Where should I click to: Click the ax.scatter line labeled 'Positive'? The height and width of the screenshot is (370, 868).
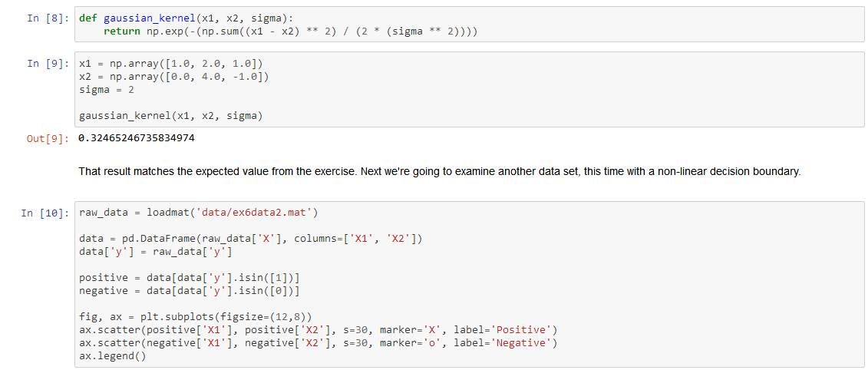[x=318, y=330]
